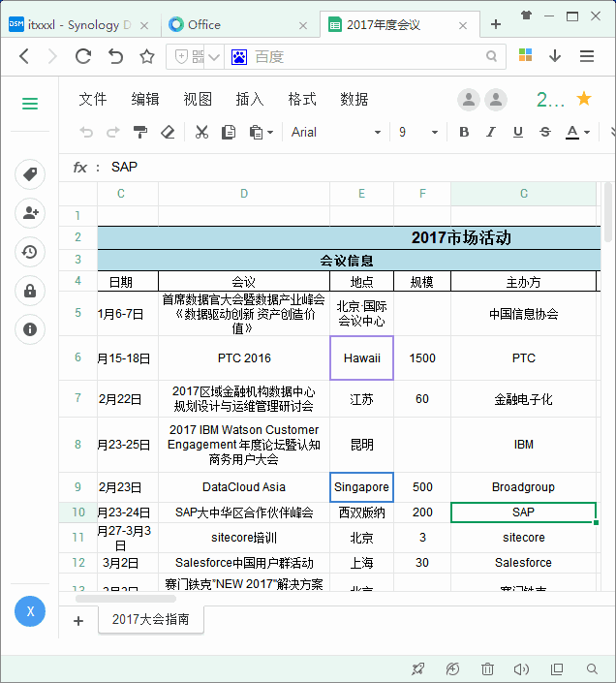Go back in browser

coord(24,56)
